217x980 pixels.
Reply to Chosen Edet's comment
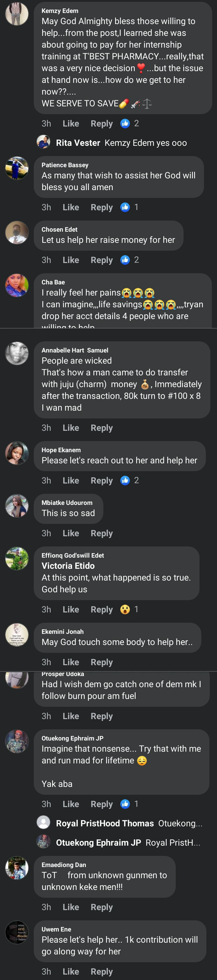102,260
